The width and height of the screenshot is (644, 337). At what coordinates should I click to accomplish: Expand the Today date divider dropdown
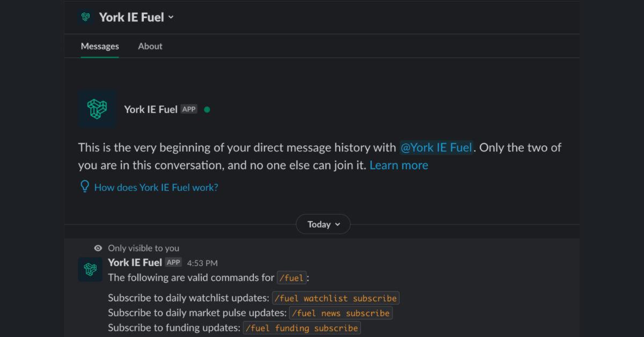323,224
